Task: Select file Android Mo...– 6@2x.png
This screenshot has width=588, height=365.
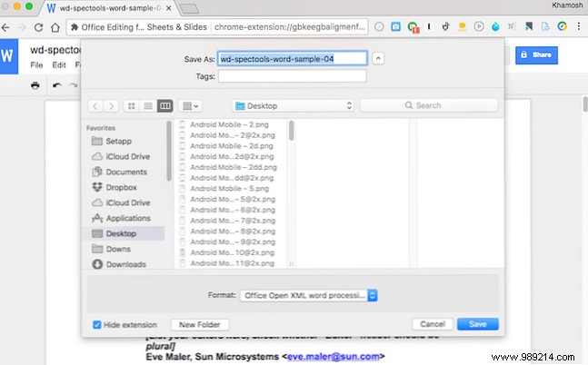Action: pyautogui.click(x=233, y=210)
